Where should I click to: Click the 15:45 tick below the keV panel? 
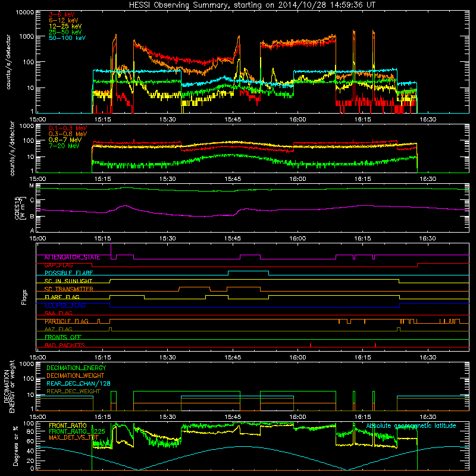[x=233, y=120]
